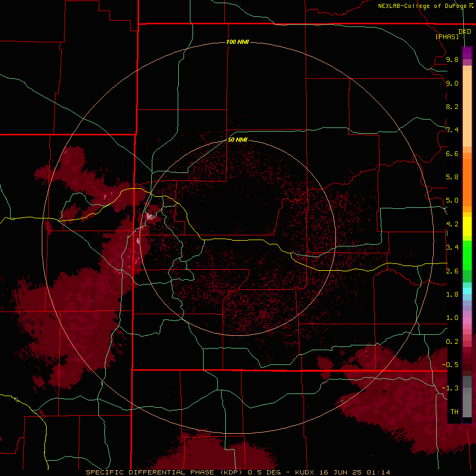
Task: Click the 5.8 value on color scale
Action: [452, 177]
